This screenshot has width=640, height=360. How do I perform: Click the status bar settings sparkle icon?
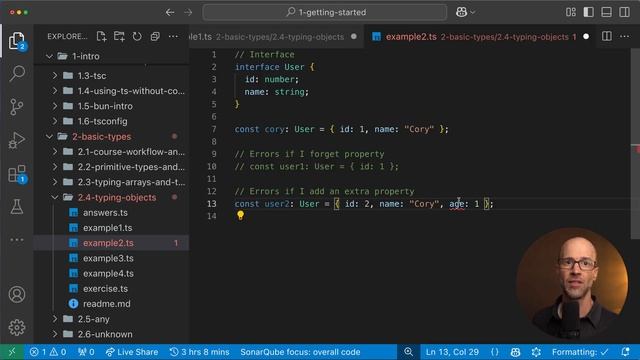[x=536, y=352]
